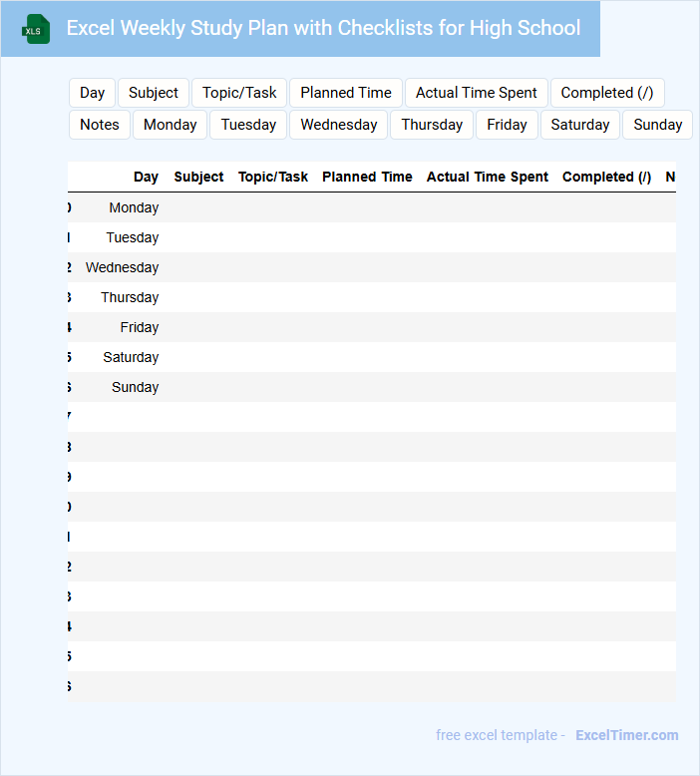This screenshot has height=776, width=700.
Task: Click the page title heading text
Action: click(x=323, y=28)
